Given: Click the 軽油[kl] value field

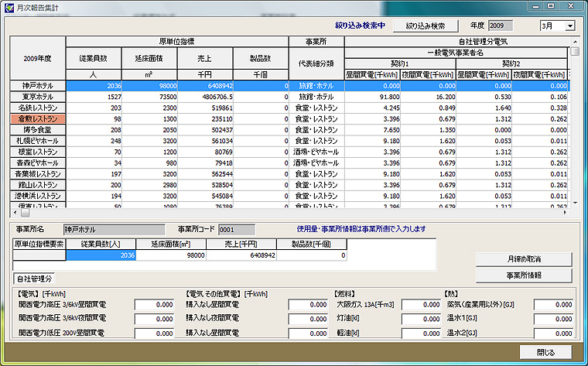Looking at the screenshot, I should (x=421, y=334).
